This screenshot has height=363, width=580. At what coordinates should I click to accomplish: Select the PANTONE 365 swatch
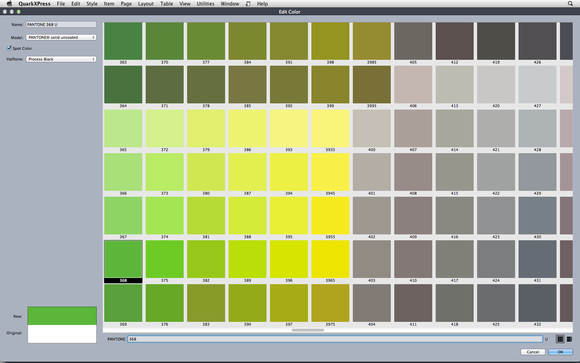[123, 128]
